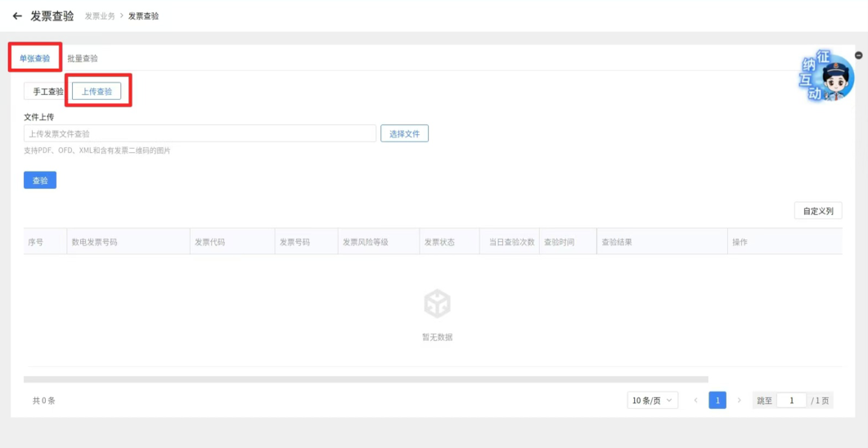The height and width of the screenshot is (448, 868).
Task: Collapse the assistant with the minus icon
Action: pyautogui.click(x=858, y=56)
